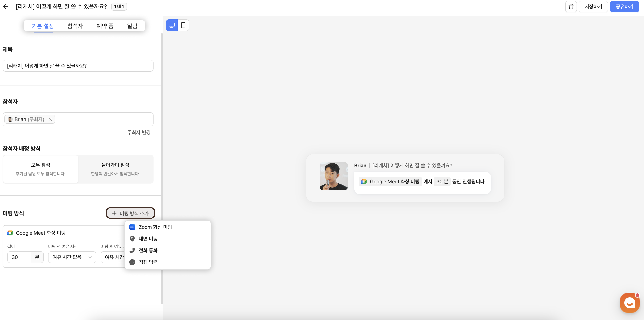Viewport: 644px width, 320px height.
Task: Switch to desktop preview icon
Action: pyautogui.click(x=172, y=25)
